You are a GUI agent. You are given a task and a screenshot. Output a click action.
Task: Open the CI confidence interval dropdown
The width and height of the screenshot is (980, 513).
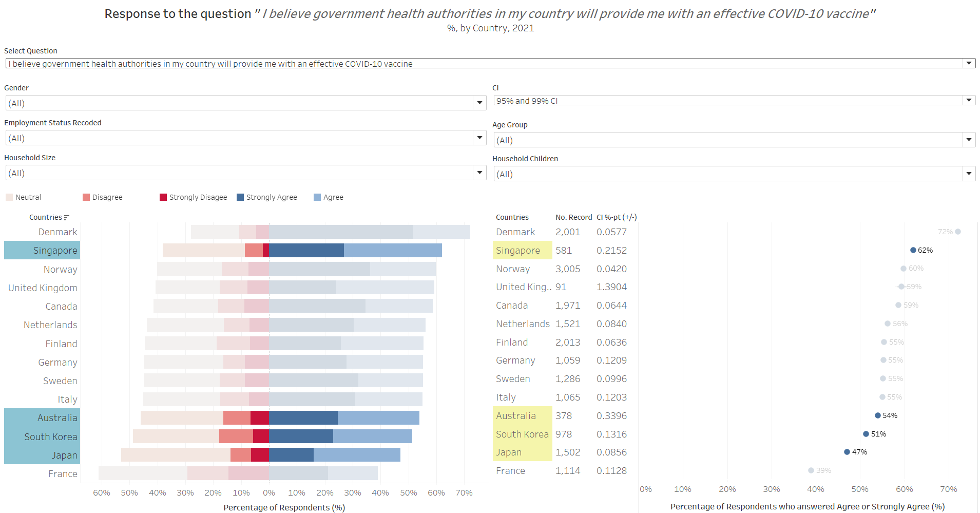969,100
